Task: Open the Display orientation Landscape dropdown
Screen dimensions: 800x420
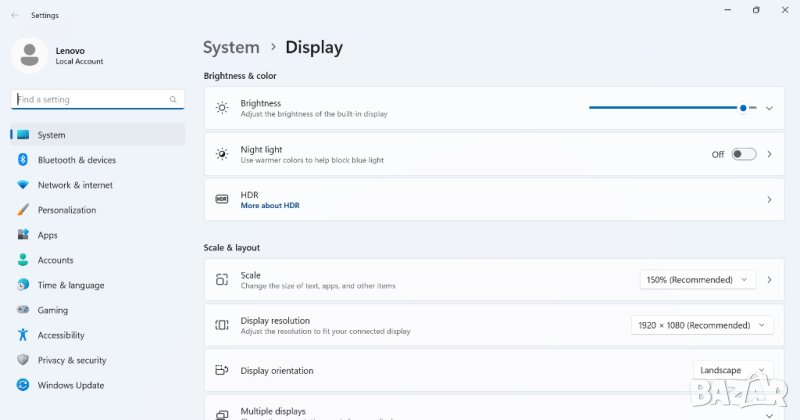Action: pos(732,370)
